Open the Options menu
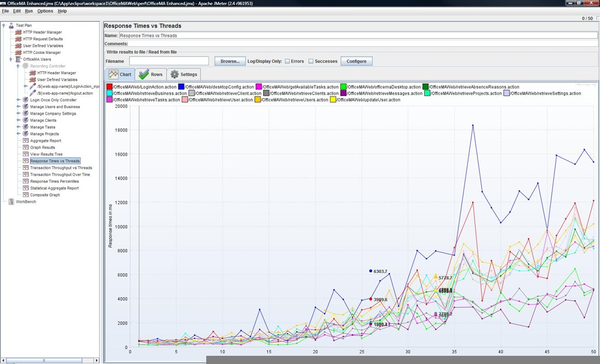Viewport: 600px width, 364px height. pyautogui.click(x=45, y=11)
